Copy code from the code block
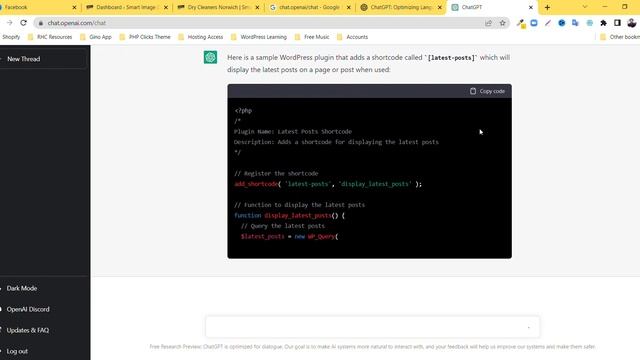 [487, 91]
